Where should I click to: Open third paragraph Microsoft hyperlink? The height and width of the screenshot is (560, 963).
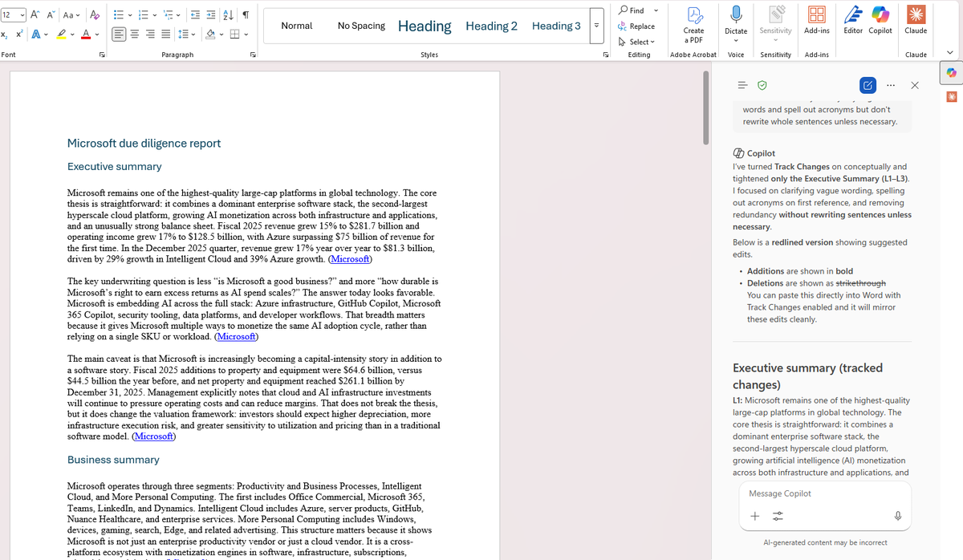click(154, 436)
